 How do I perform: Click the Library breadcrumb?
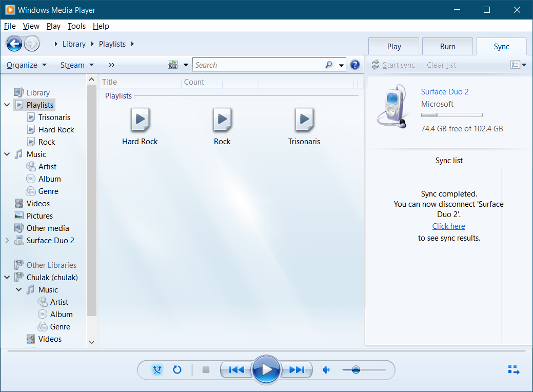74,44
